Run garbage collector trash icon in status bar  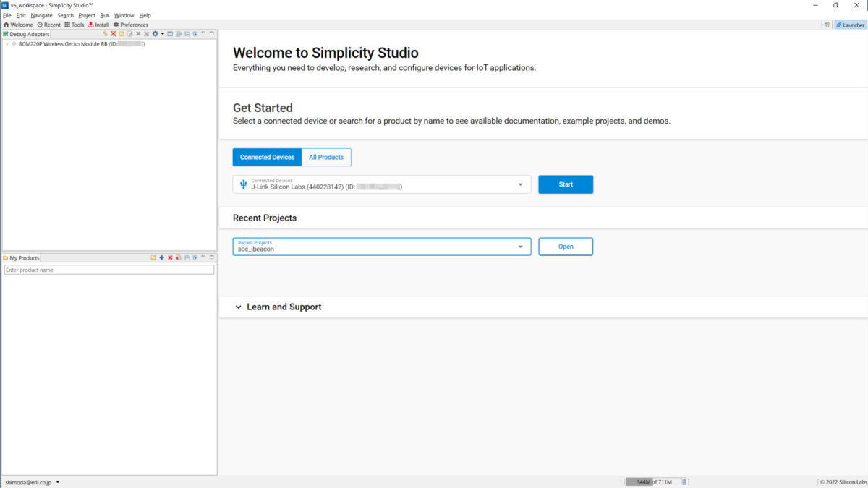coord(684,482)
